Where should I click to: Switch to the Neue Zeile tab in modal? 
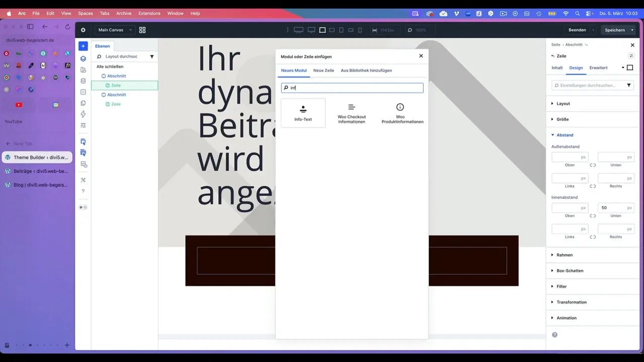coord(324,70)
